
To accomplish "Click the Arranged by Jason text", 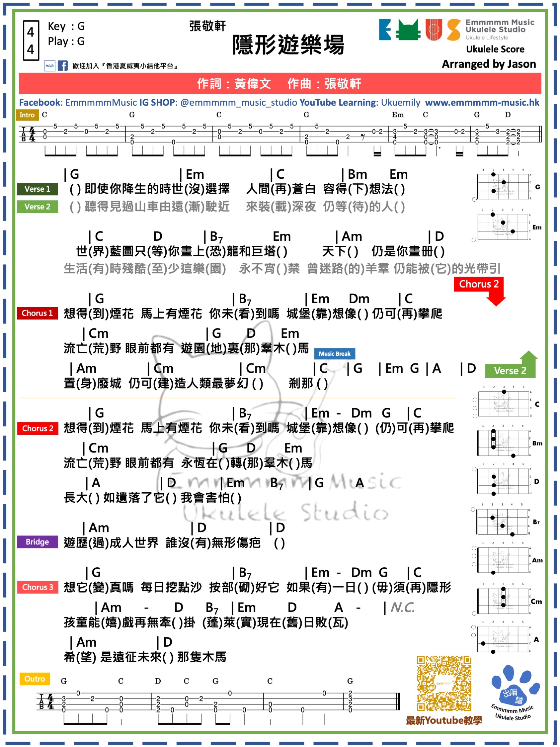I will pyautogui.click(x=489, y=64).
